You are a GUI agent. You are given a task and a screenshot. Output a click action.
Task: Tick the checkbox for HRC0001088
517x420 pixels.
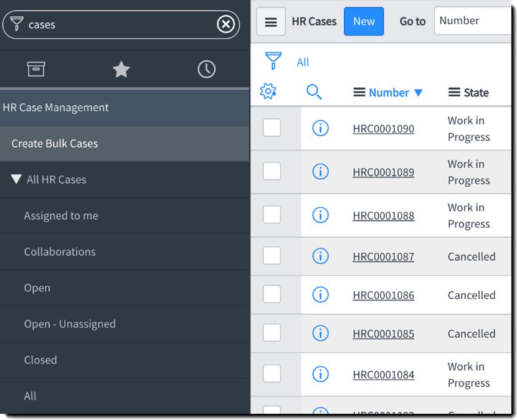pos(272,215)
